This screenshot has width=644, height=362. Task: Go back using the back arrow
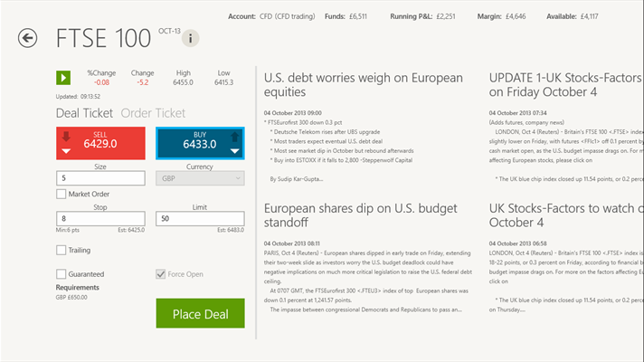point(28,38)
